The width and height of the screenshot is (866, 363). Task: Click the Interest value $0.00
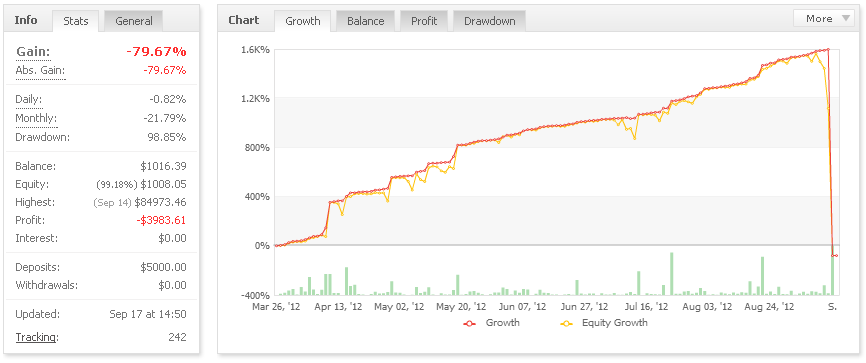(x=172, y=239)
